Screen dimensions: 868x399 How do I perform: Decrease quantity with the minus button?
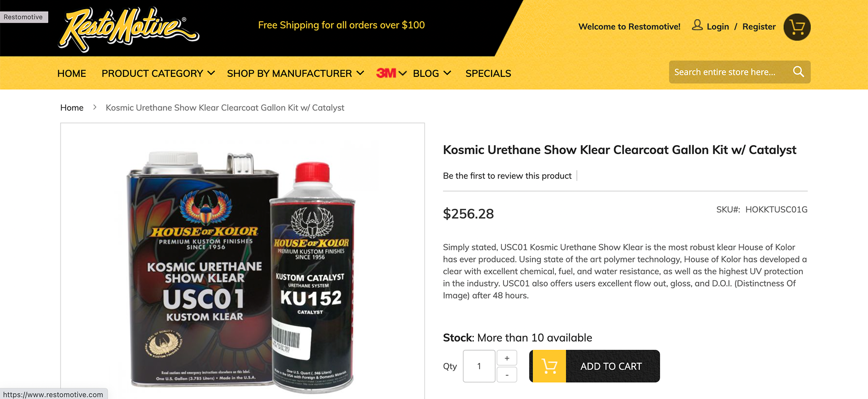coord(507,375)
